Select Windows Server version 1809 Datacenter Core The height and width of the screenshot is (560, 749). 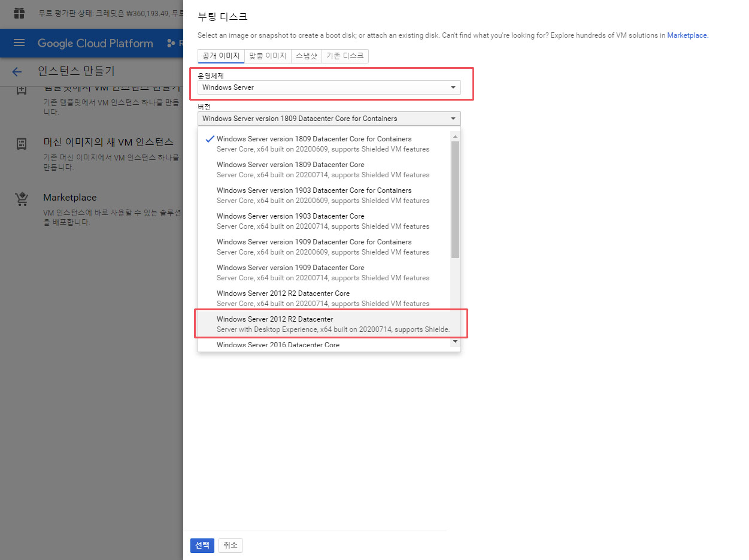click(x=323, y=169)
